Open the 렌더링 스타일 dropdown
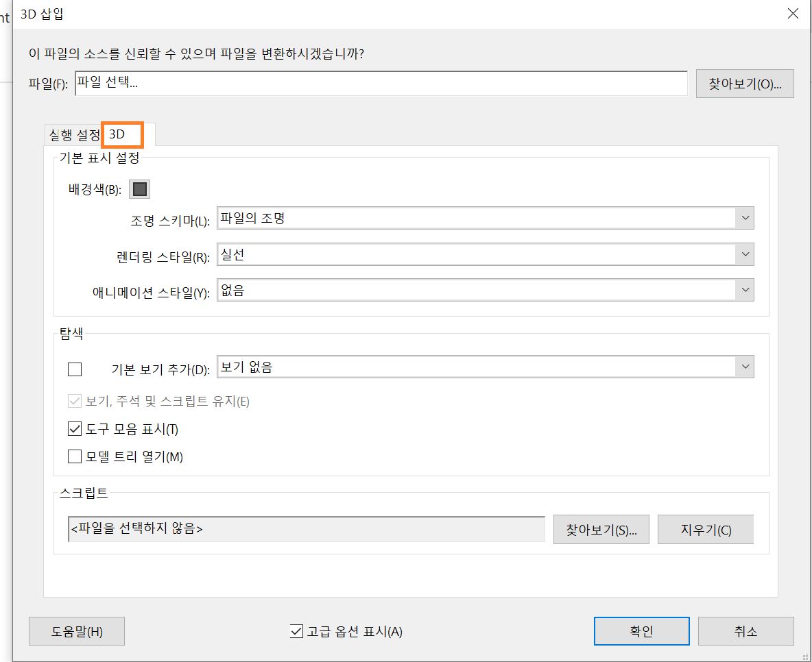 point(745,254)
